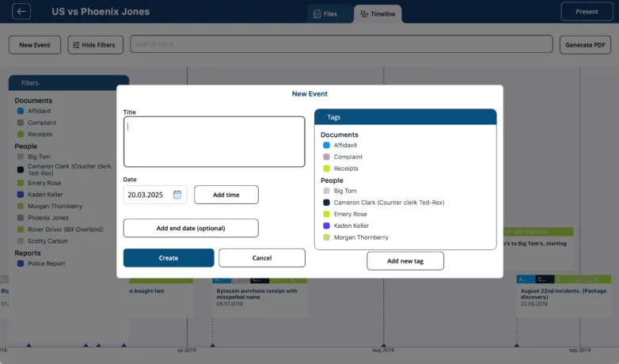Click Generate PDF button

coord(585,45)
